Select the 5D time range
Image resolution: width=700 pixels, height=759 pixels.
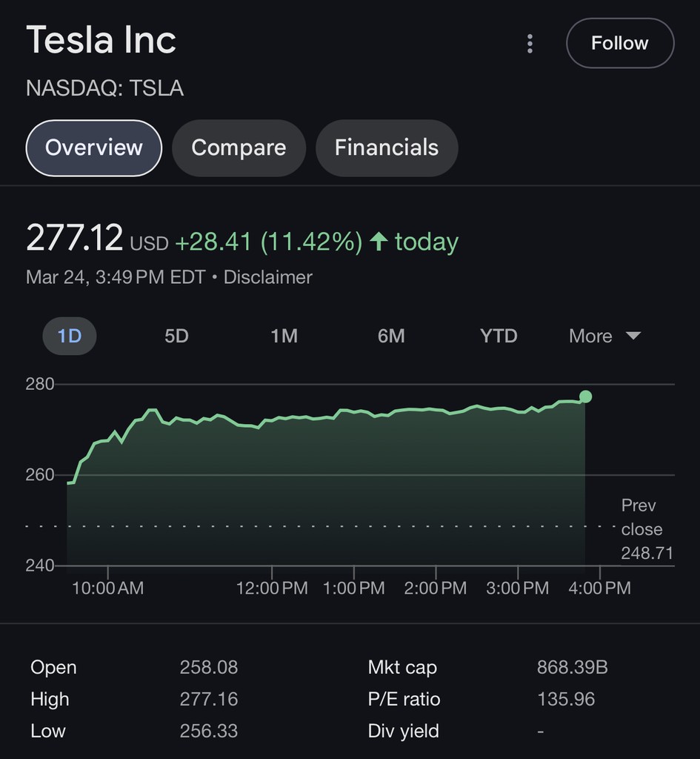click(x=176, y=337)
